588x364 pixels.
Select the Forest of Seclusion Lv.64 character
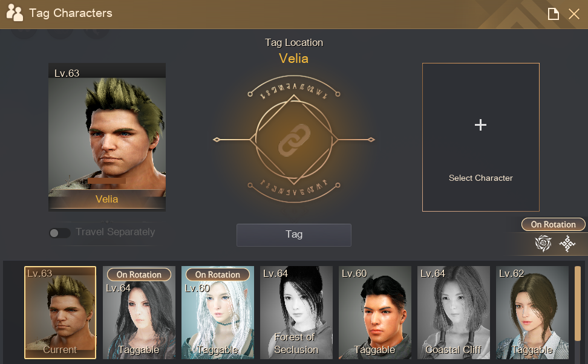[296, 313]
